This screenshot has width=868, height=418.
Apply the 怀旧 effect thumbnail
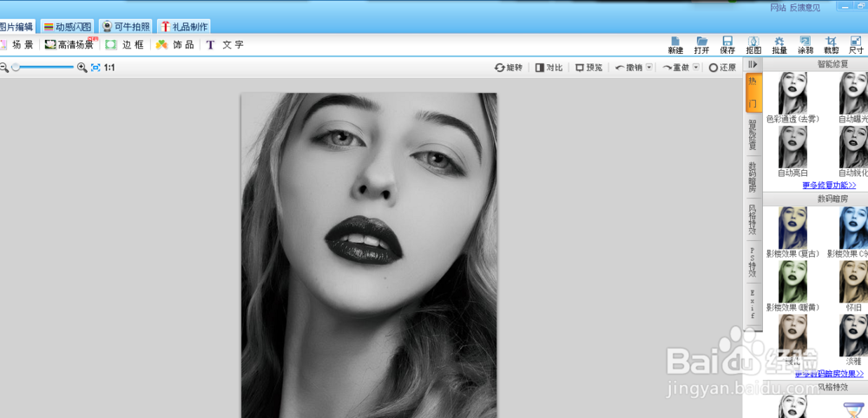[853, 282]
